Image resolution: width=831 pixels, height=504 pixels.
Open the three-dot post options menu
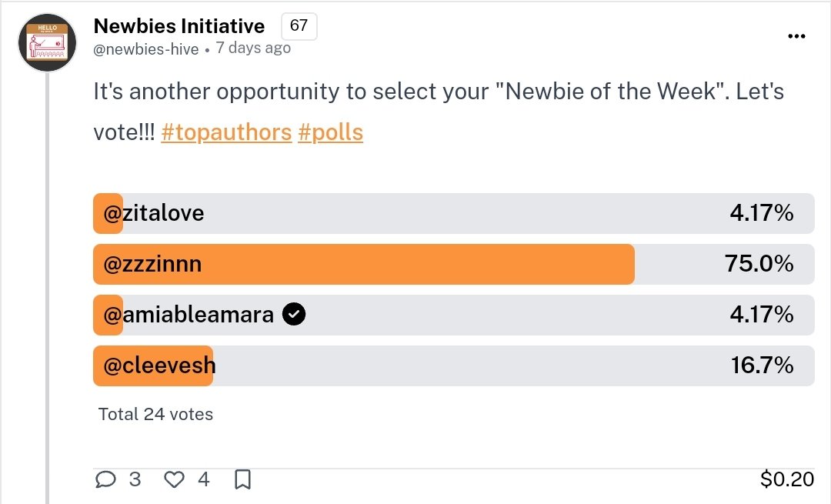pos(796,36)
